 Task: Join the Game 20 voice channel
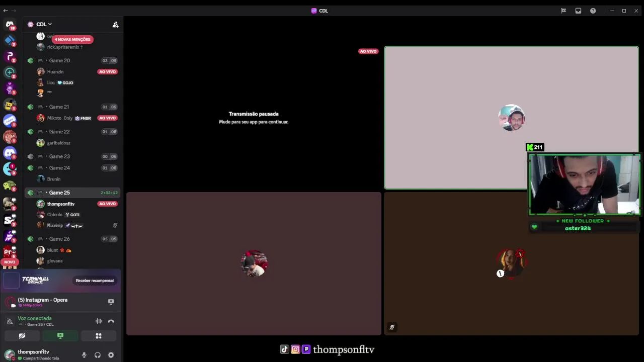pos(72,60)
